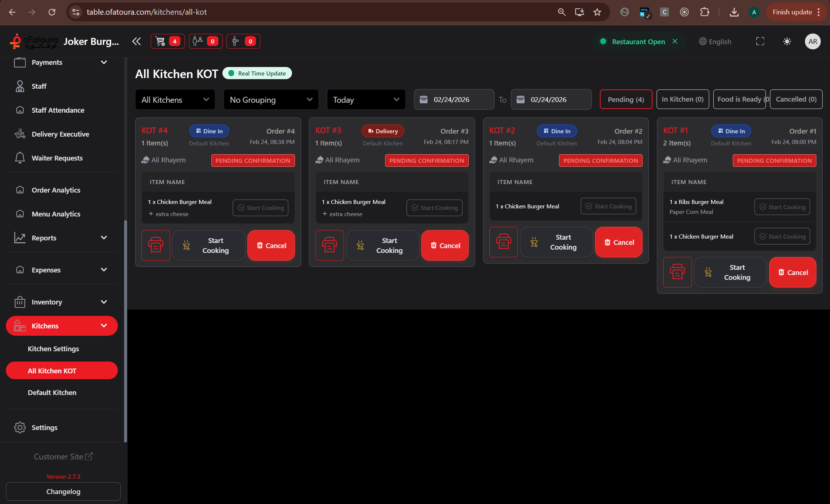
Task: Open the Kitchen Settings submenu item
Action: click(x=53, y=349)
